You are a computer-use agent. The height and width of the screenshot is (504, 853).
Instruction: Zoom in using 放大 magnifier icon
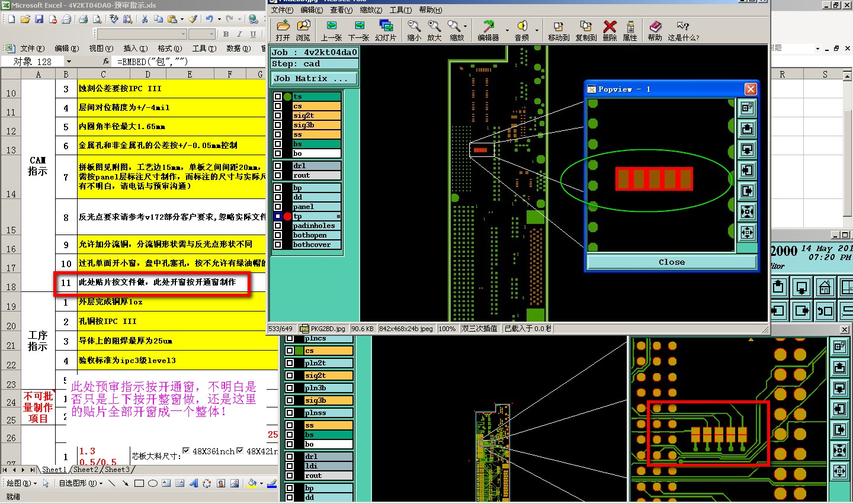434,26
